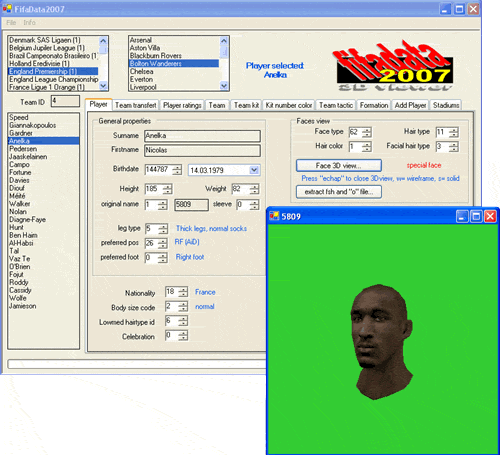Click the Hair color spinner arrows
The width and height of the screenshot is (500, 455).
tap(367, 147)
